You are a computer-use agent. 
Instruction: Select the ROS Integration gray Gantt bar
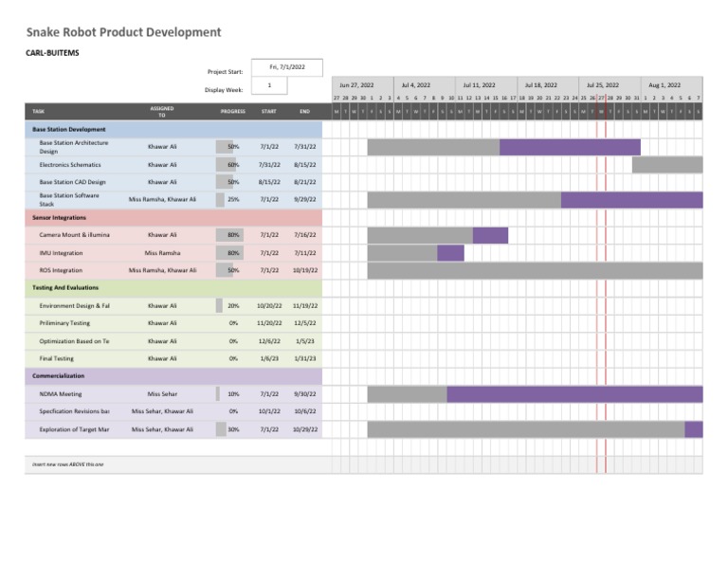tap(535, 270)
